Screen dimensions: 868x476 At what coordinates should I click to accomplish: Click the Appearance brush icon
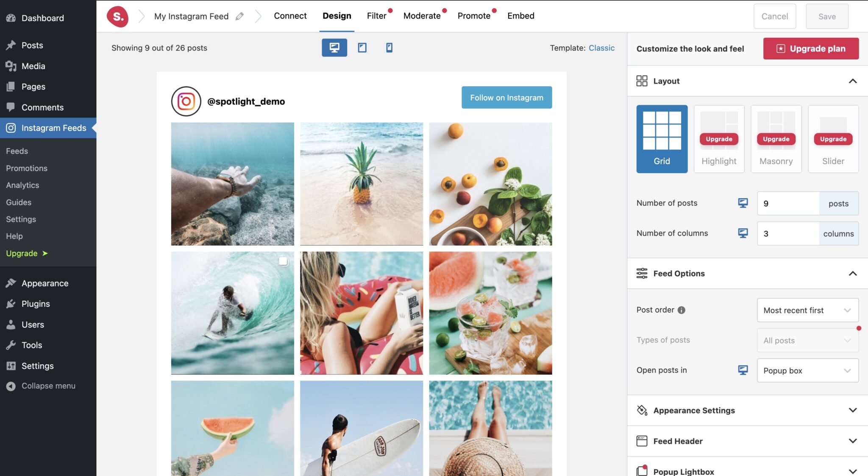pos(11,283)
